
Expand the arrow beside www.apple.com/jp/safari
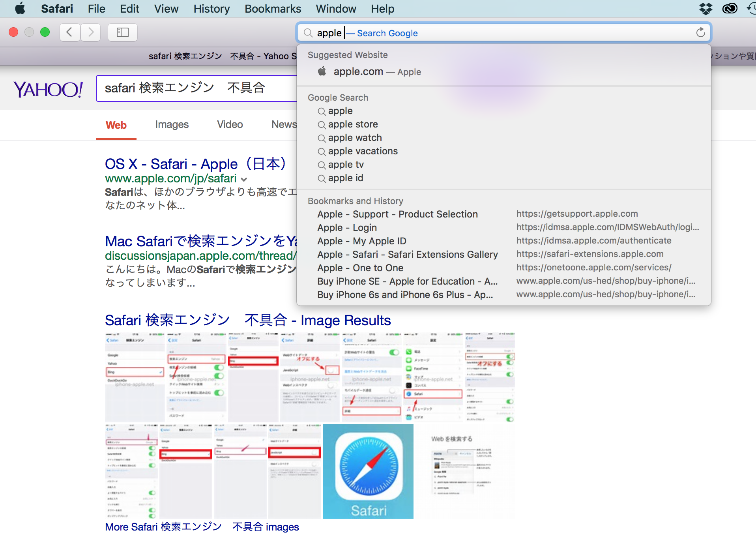[244, 179]
